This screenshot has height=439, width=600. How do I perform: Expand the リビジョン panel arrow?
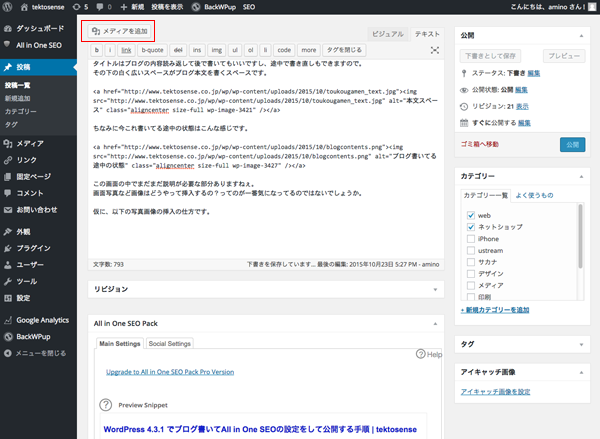(433, 289)
